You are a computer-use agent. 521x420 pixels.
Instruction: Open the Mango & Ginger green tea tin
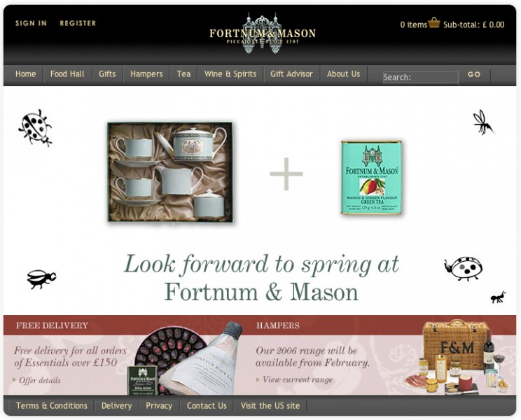(x=372, y=177)
